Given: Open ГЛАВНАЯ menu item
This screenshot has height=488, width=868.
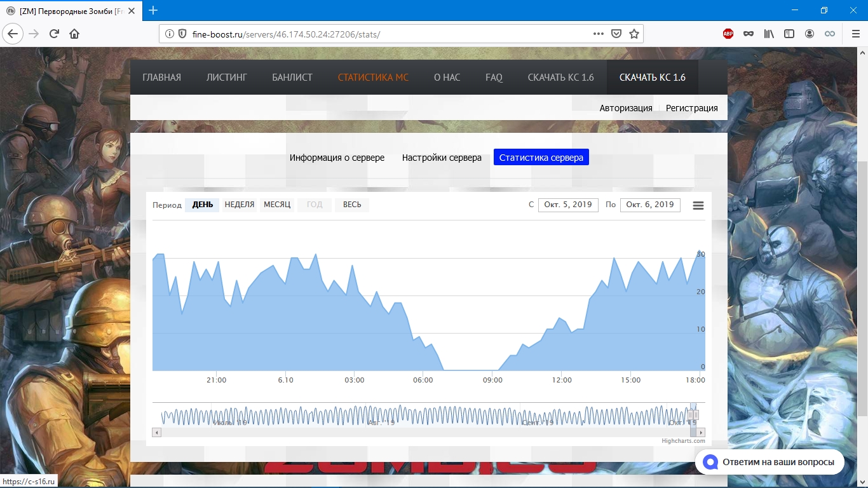Looking at the screenshot, I should point(161,78).
